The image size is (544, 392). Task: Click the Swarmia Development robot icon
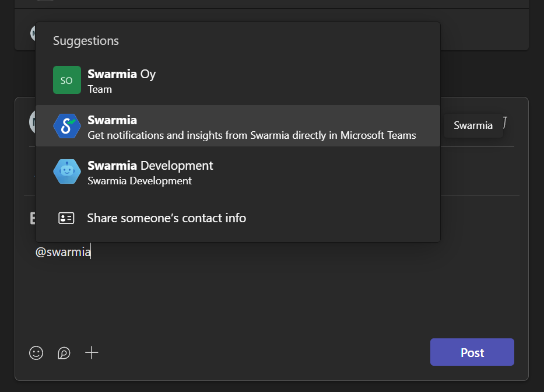66,171
